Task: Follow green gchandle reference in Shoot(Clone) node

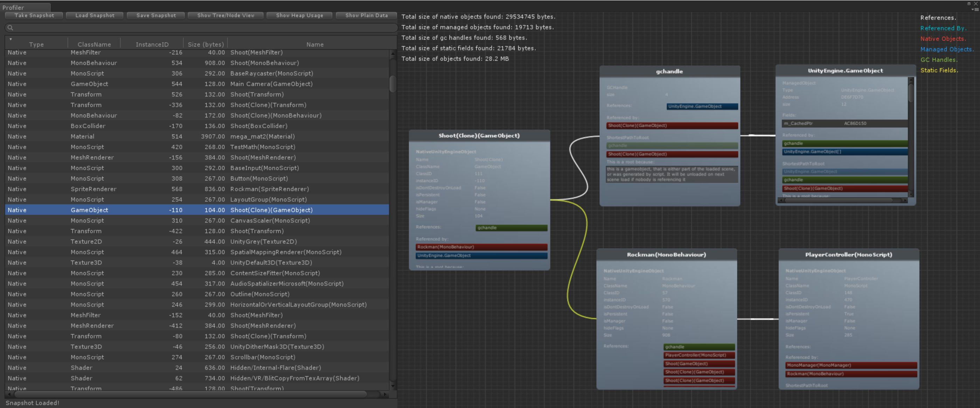Action: coord(511,228)
